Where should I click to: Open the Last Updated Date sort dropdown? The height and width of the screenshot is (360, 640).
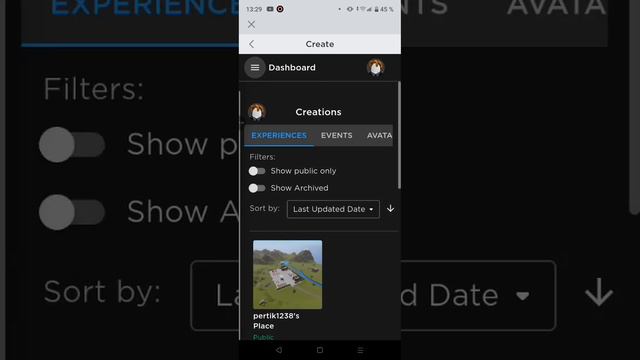pos(333,209)
